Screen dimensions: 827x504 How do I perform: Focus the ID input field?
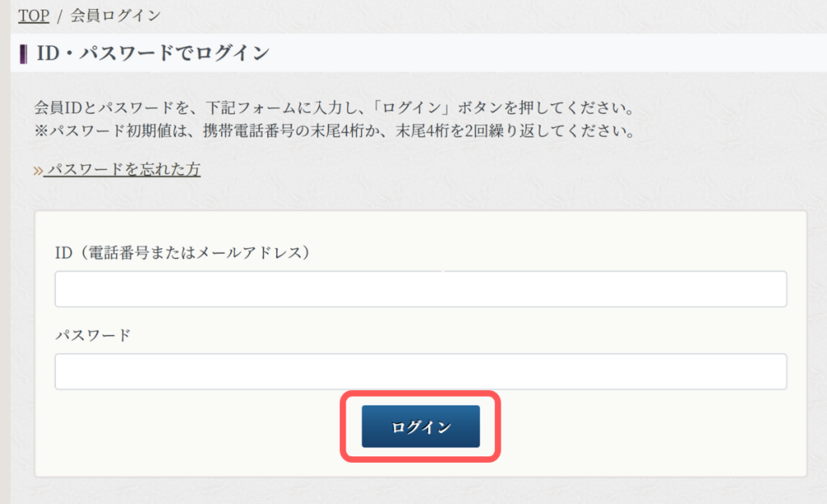pos(420,289)
